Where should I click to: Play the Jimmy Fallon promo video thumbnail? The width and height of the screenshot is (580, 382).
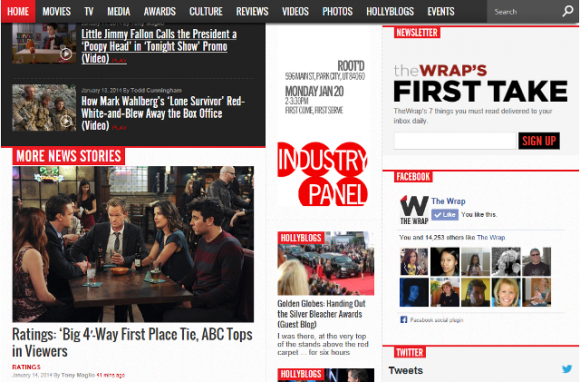click(x=44, y=43)
